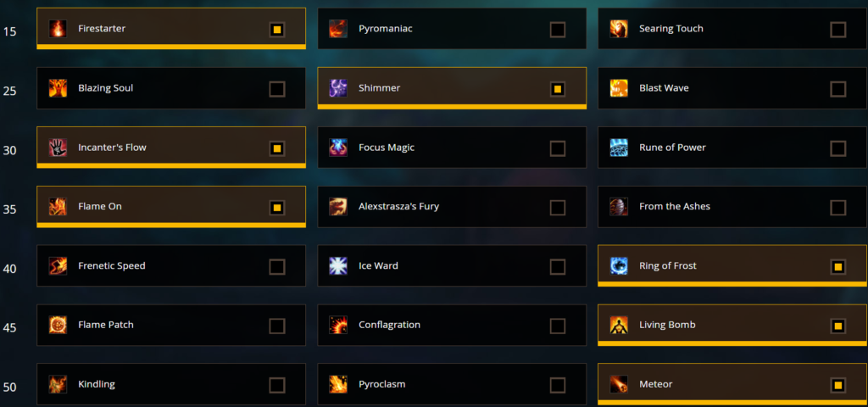
Task: Click the Firestarter flame icon
Action: tap(58, 29)
